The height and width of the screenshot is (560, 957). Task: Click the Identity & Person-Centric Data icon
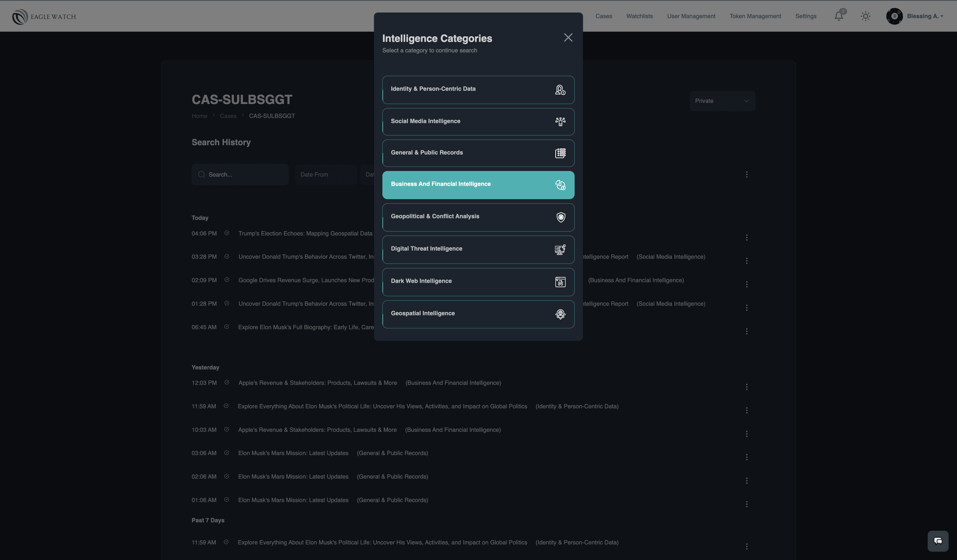click(560, 90)
